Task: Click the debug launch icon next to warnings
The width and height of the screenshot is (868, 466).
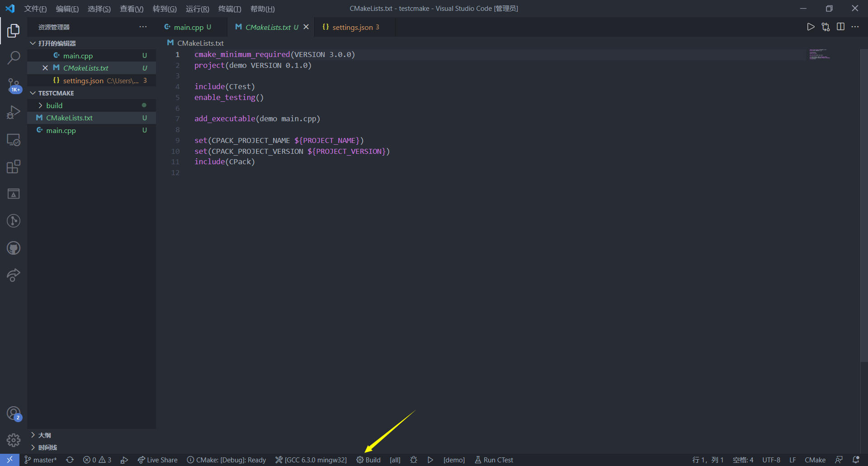Action: click(x=124, y=460)
